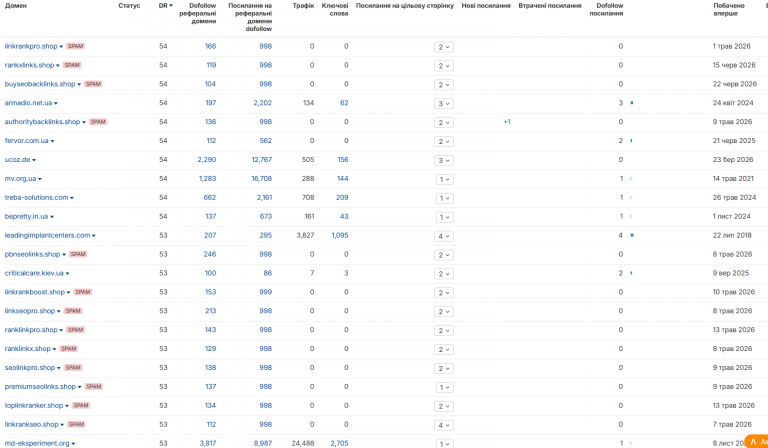768x448 pixels.
Task: Click dofollow links bar for armadio.net.ua
Action: click(632, 103)
